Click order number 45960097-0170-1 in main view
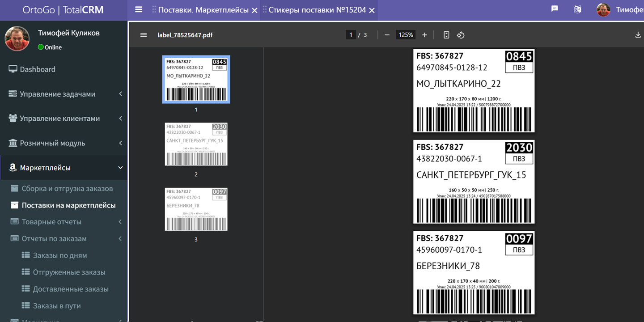The image size is (644, 322). click(x=449, y=250)
